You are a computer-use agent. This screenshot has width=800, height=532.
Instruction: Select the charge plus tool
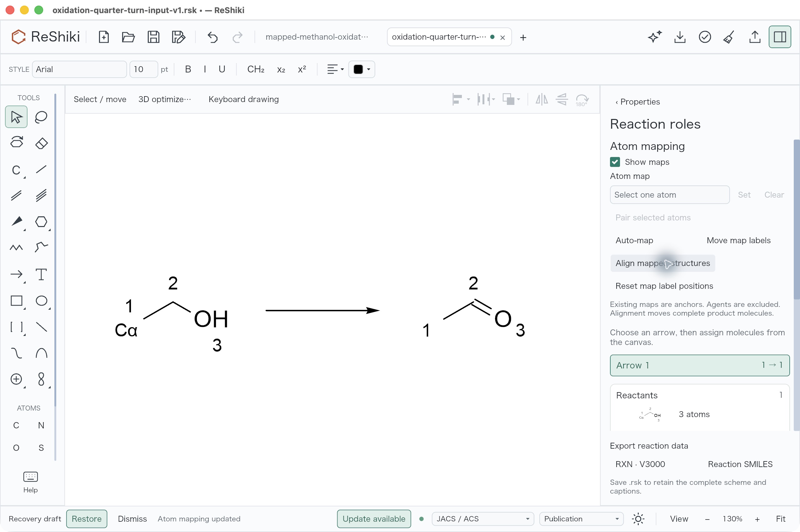[x=16, y=379]
